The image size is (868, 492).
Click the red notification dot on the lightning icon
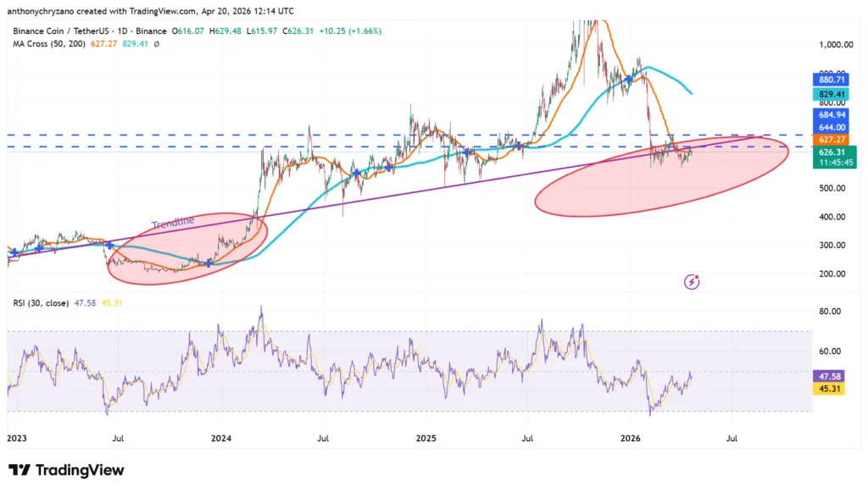coord(697,275)
